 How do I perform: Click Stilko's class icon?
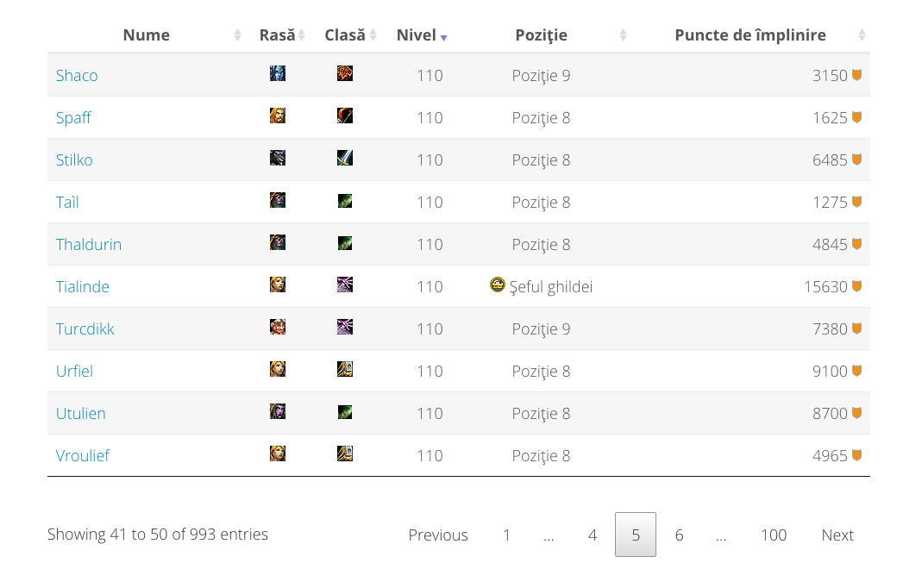tap(345, 159)
